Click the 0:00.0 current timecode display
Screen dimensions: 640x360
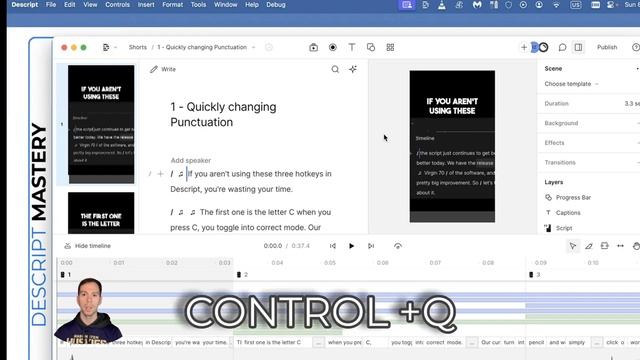(273, 246)
